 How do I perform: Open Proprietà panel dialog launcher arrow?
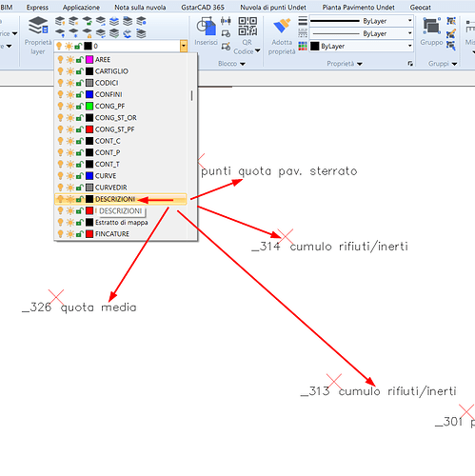click(x=410, y=64)
